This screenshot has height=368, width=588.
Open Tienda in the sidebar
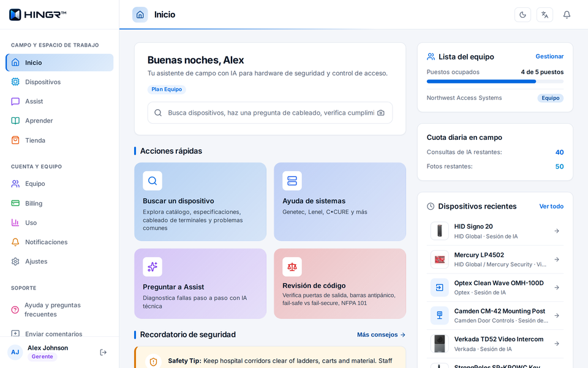pos(59,140)
